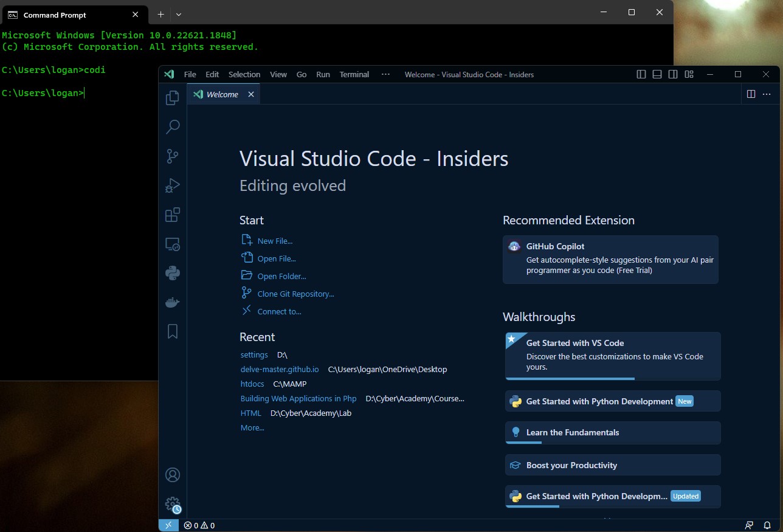Open Customize Layout icon
Viewport: 783px width, 532px height.
coord(689,74)
